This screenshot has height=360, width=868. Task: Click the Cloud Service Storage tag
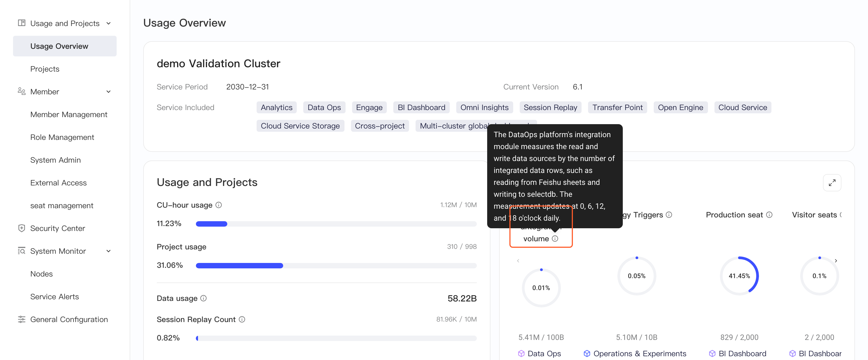pos(300,126)
